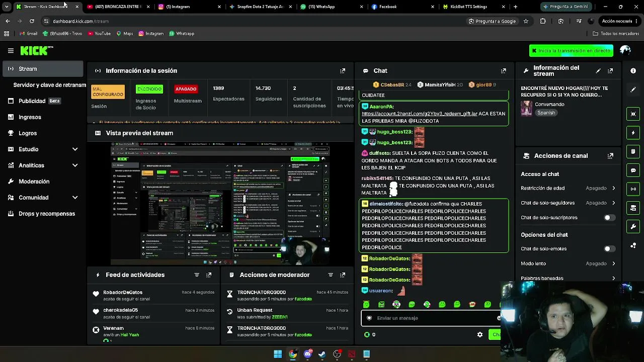
Task: Pop out the Feed de actividades panel
Action: [209, 275]
